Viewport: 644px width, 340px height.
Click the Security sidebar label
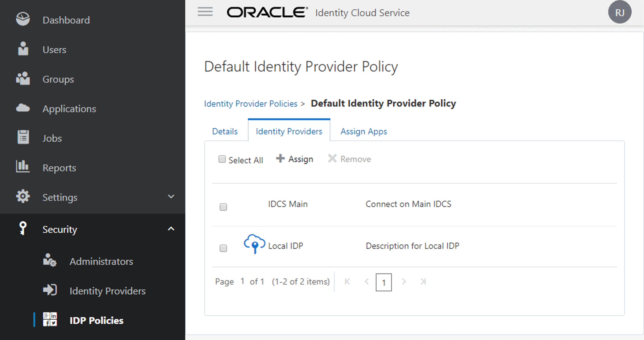(x=60, y=229)
